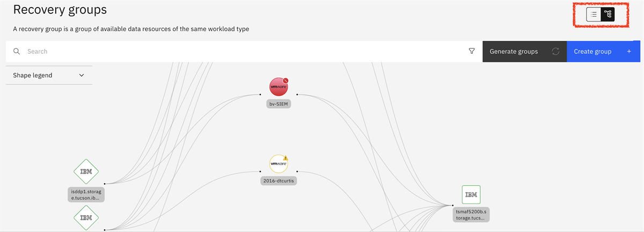This screenshot has height=232, width=644.
Task: Select the red bv-SIEM VMware node
Action: (x=279, y=86)
